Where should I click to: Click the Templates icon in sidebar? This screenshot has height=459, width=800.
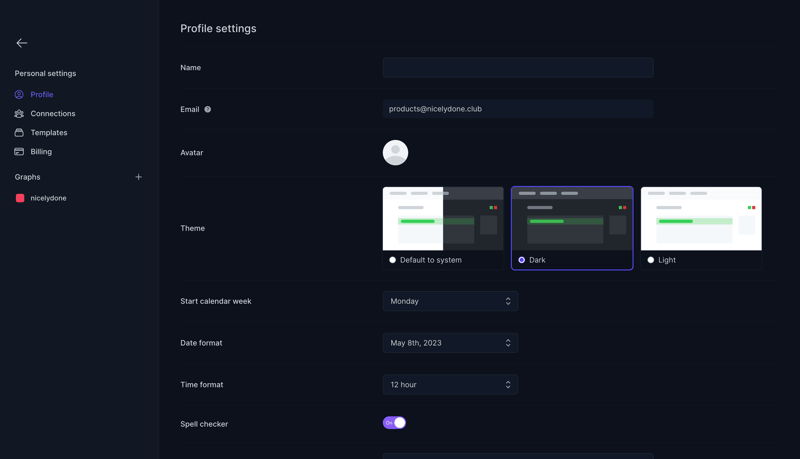click(19, 133)
